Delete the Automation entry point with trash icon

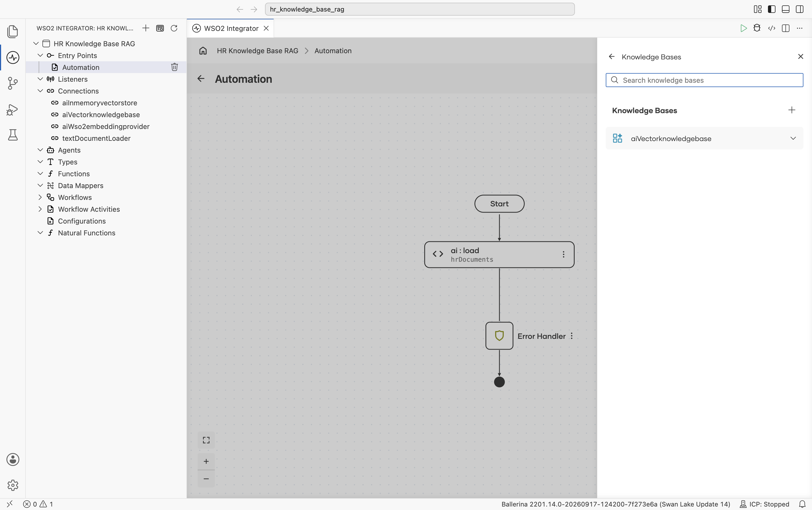pos(174,67)
